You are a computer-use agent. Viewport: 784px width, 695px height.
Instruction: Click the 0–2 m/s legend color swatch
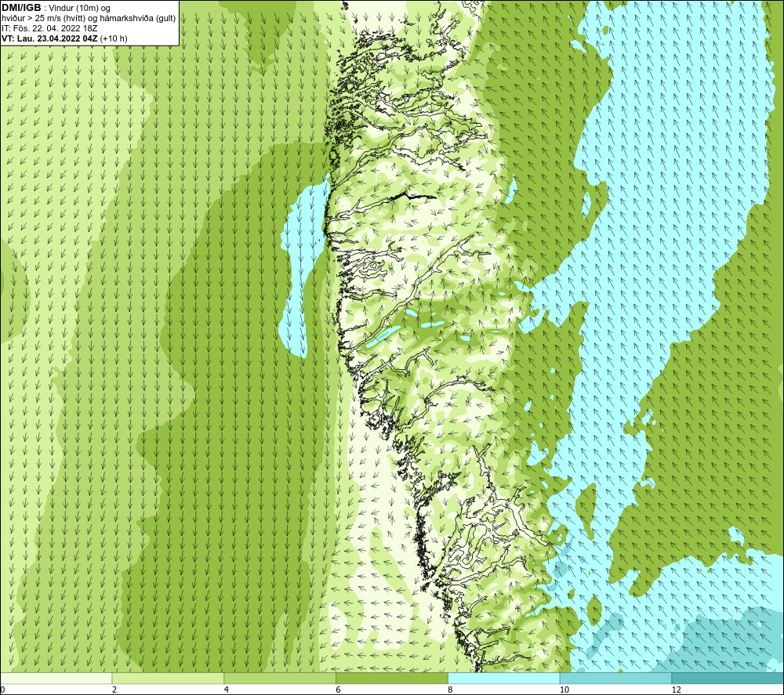(56, 679)
